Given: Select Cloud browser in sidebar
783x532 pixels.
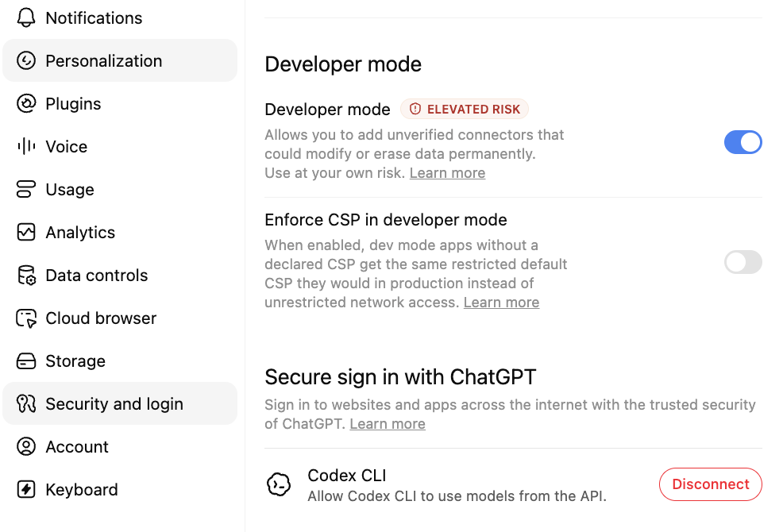Looking at the screenshot, I should (120, 318).
